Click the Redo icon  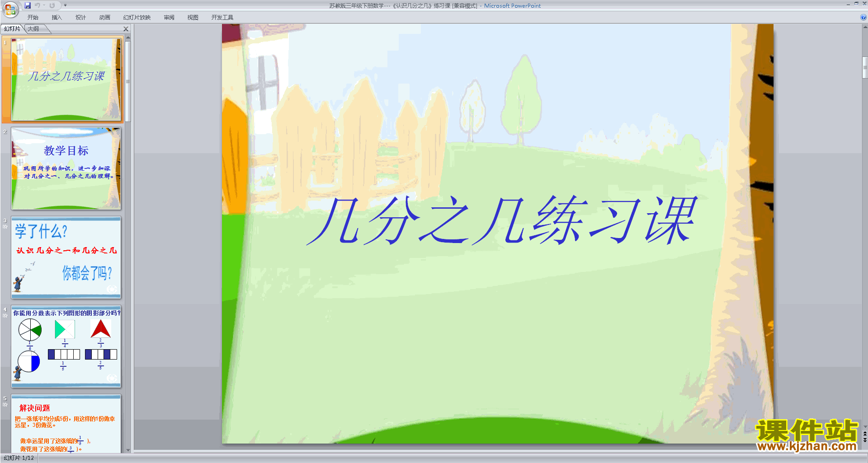(x=52, y=5)
